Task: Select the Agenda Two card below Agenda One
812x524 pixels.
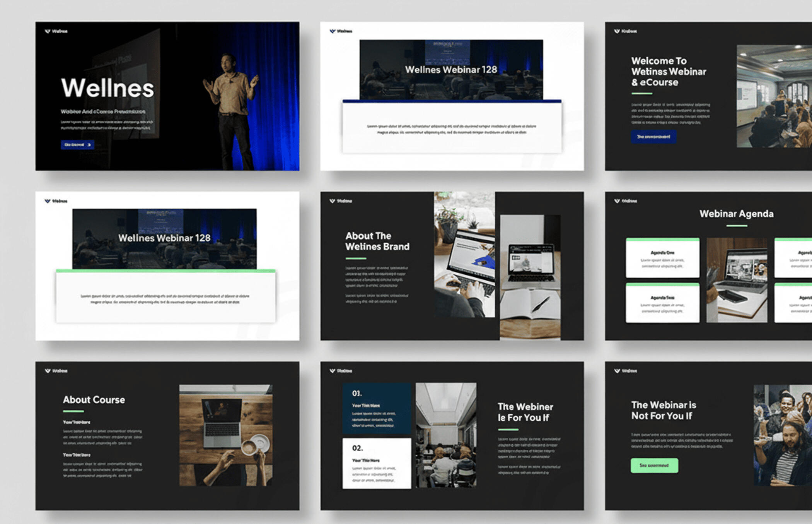Action: pyautogui.click(x=662, y=303)
